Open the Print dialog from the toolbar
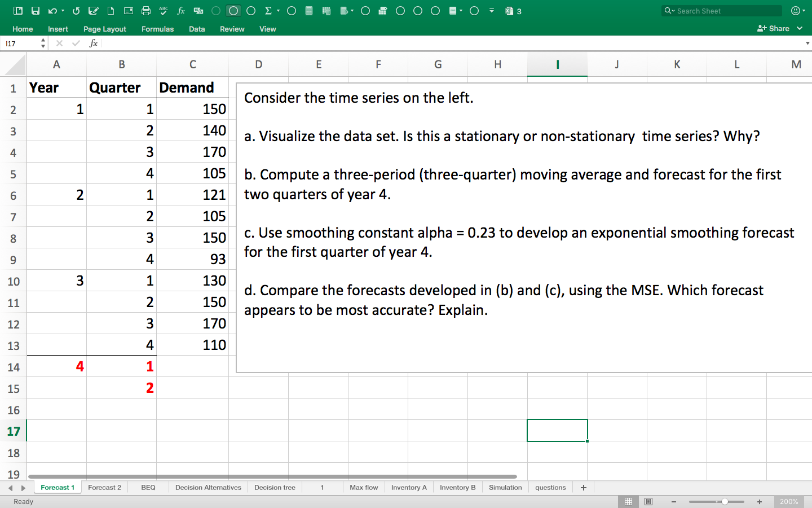The height and width of the screenshot is (508, 812). pyautogui.click(x=145, y=10)
